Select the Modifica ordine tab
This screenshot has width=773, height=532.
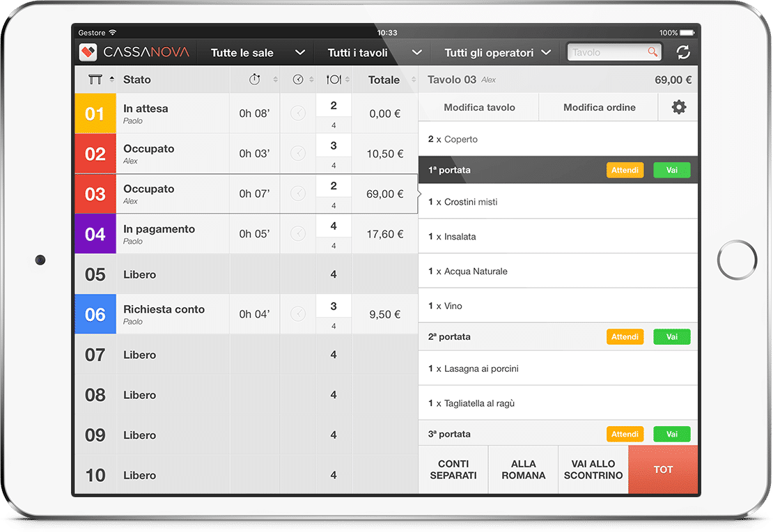click(599, 107)
